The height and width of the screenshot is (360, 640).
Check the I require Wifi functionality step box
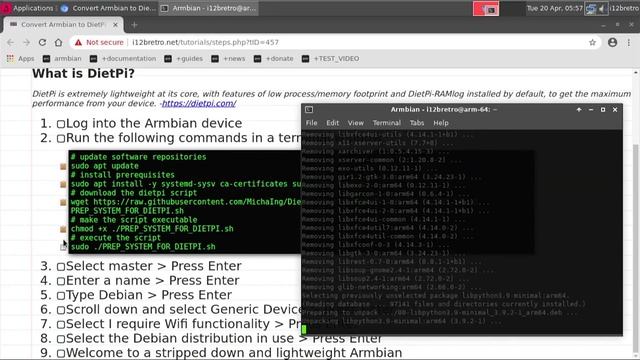tap(61, 325)
